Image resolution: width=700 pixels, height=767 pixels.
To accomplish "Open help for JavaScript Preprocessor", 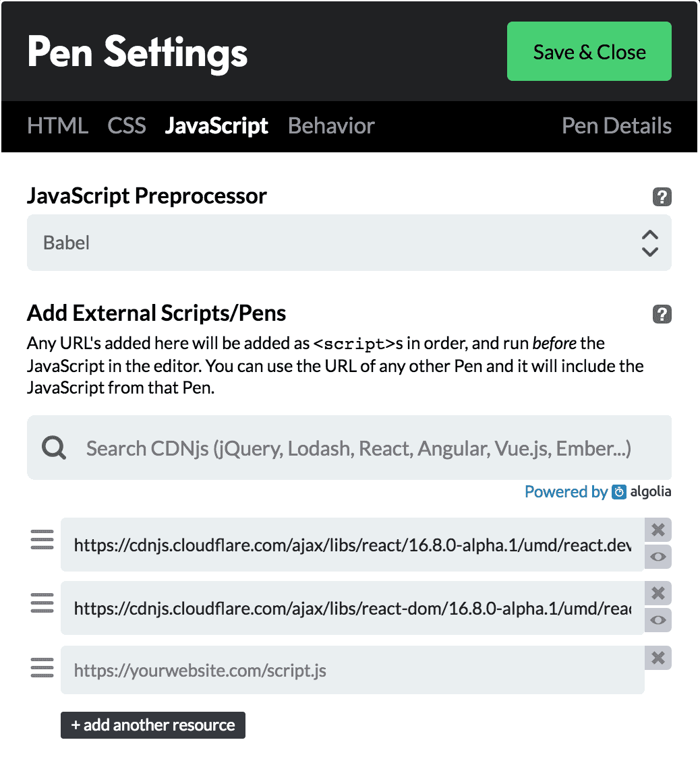I will pyautogui.click(x=662, y=197).
